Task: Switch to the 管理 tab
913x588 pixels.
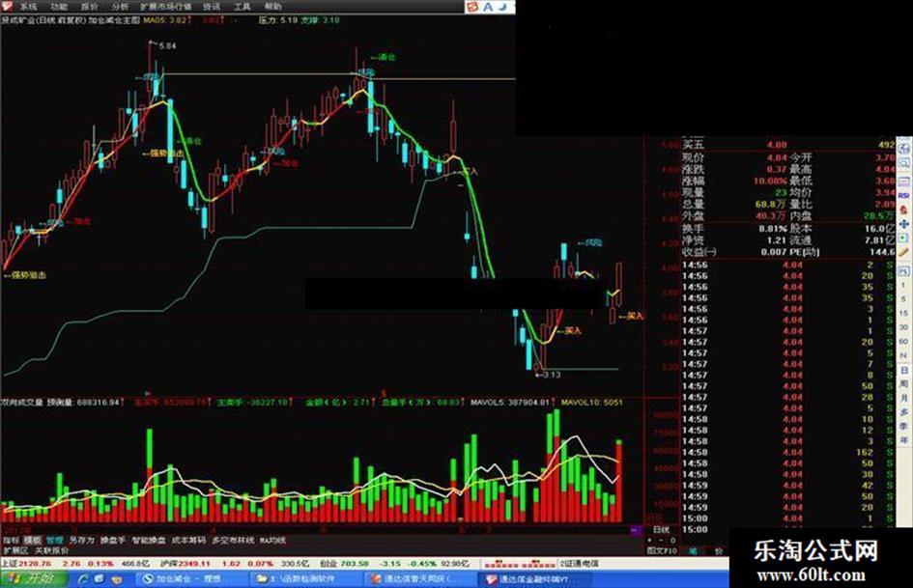Action: coord(54,541)
